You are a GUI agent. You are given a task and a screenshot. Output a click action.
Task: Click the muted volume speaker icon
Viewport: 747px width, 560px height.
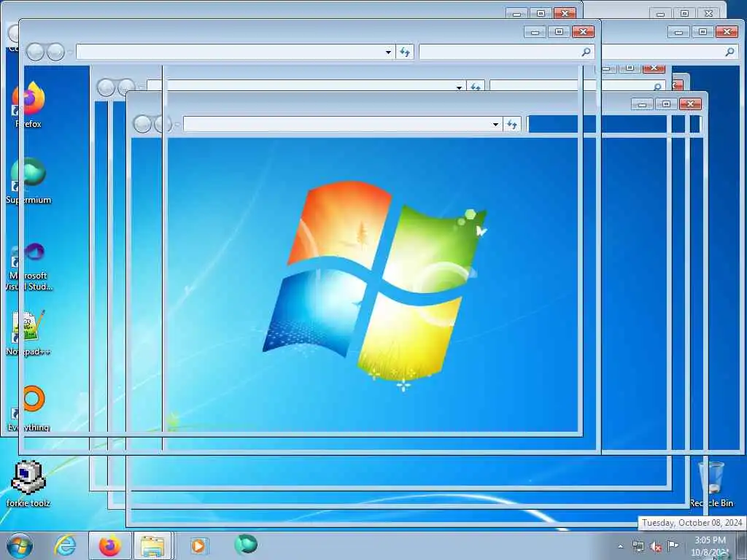(x=656, y=546)
